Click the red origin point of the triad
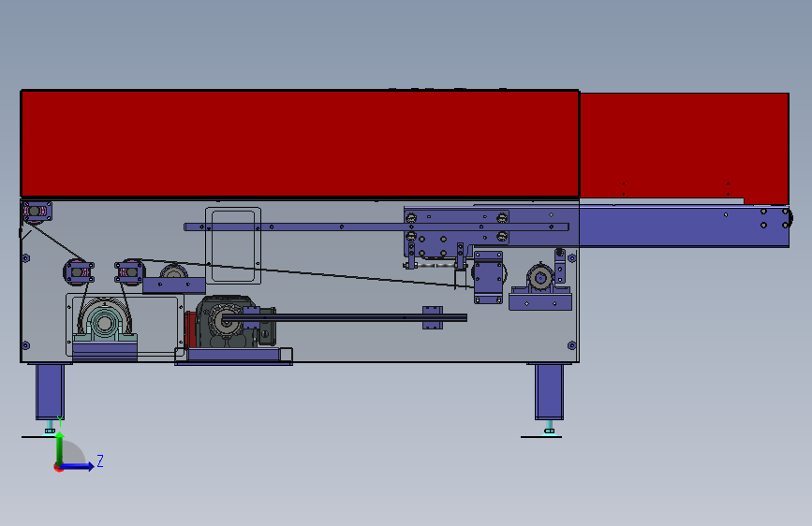Image resolution: width=812 pixels, height=526 pixels. pos(58,467)
